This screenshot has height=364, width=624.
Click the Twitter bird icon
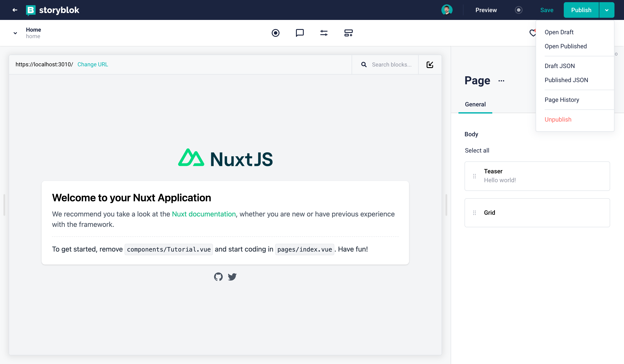coord(232,277)
